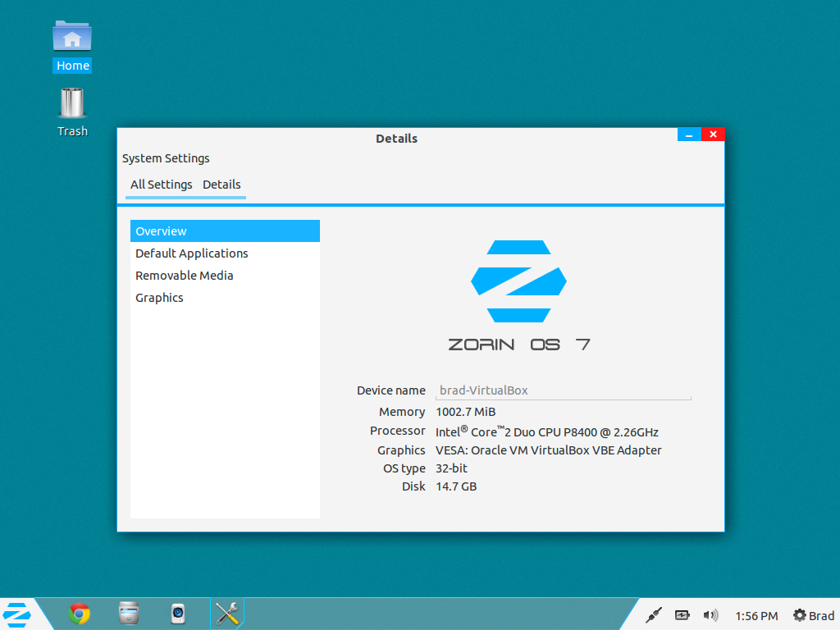Open the network connection tray icon
This screenshot has height=630, width=840.
pos(654,615)
